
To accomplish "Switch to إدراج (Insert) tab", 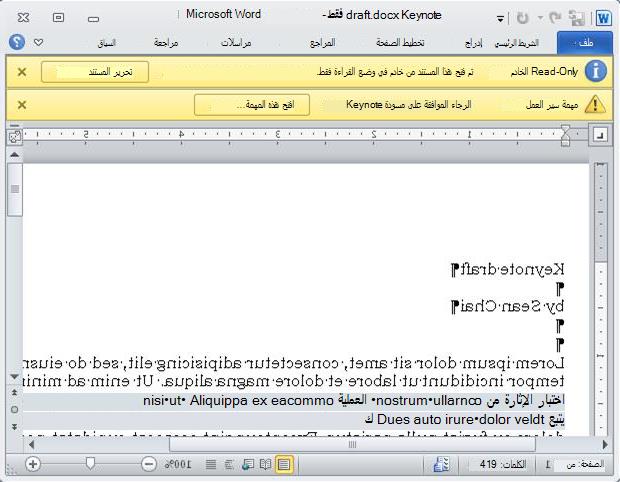I will [x=473, y=43].
